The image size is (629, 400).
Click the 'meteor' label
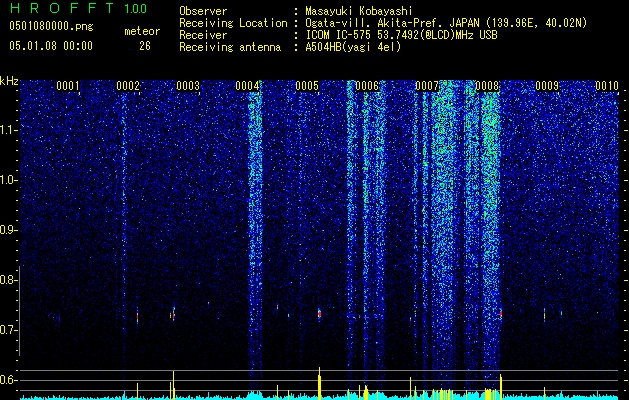tap(142, 31)
